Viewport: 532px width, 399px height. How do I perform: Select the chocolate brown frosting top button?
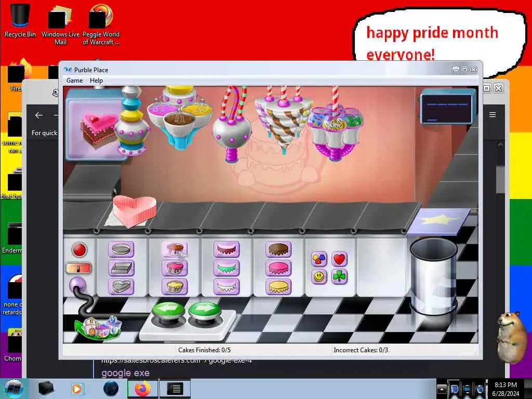[278, 249]
